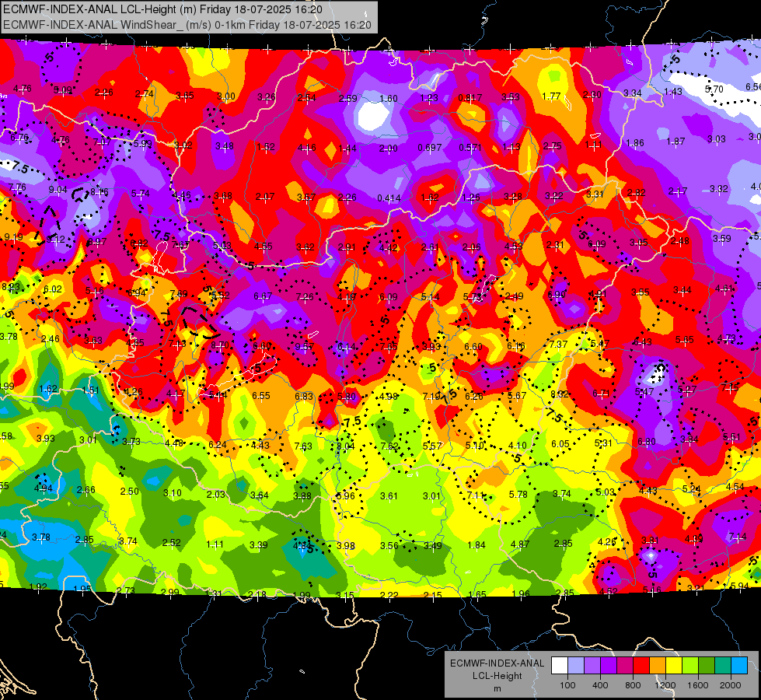Click the legend value 2000
761x700 pixels.
pyautogui.click(x=731, y=685)
